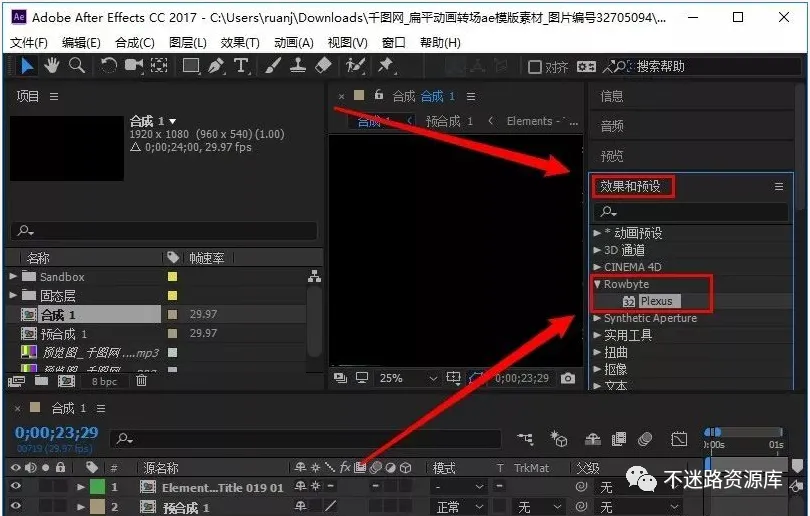Click green label color of layer 1
Image resolution: width=810 pixels, height=516 pixels.
pos(97,487)
